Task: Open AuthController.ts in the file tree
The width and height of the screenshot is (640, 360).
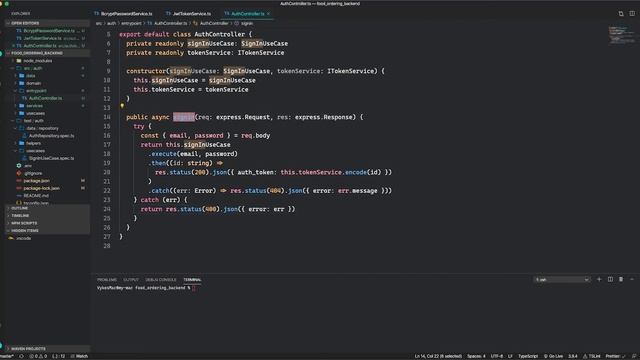Action: coord(45,98)
